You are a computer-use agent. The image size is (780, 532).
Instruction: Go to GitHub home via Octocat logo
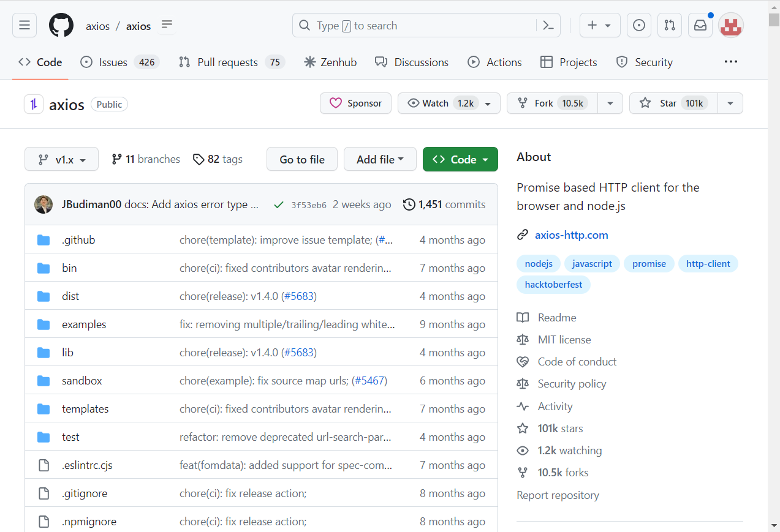point(61,26)
